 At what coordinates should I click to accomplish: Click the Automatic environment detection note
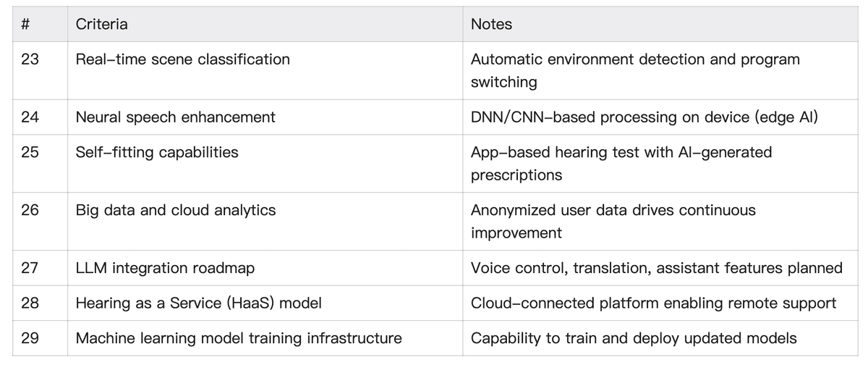pyautogui.click(x=635, y=70)
